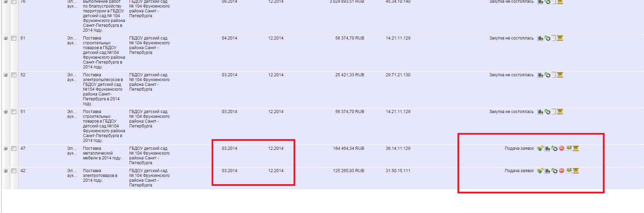
Task: Click 'Закупка не состоялась' status in row 61
Action: pos(511,38)
